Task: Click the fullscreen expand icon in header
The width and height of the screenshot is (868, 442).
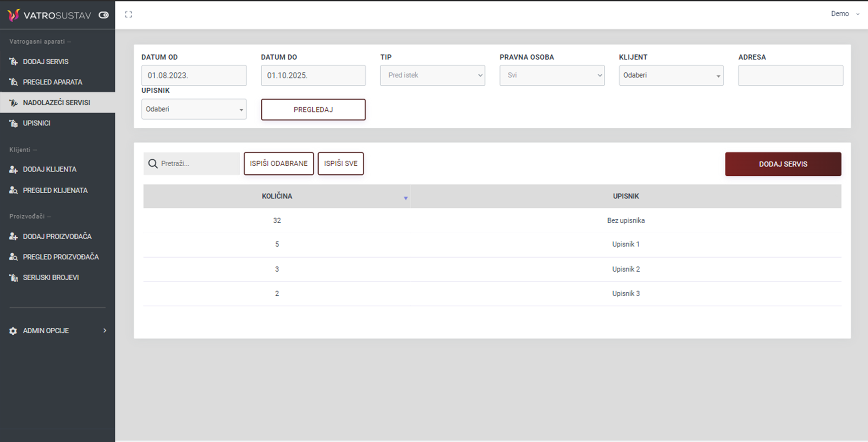Action: pos(128,15)
